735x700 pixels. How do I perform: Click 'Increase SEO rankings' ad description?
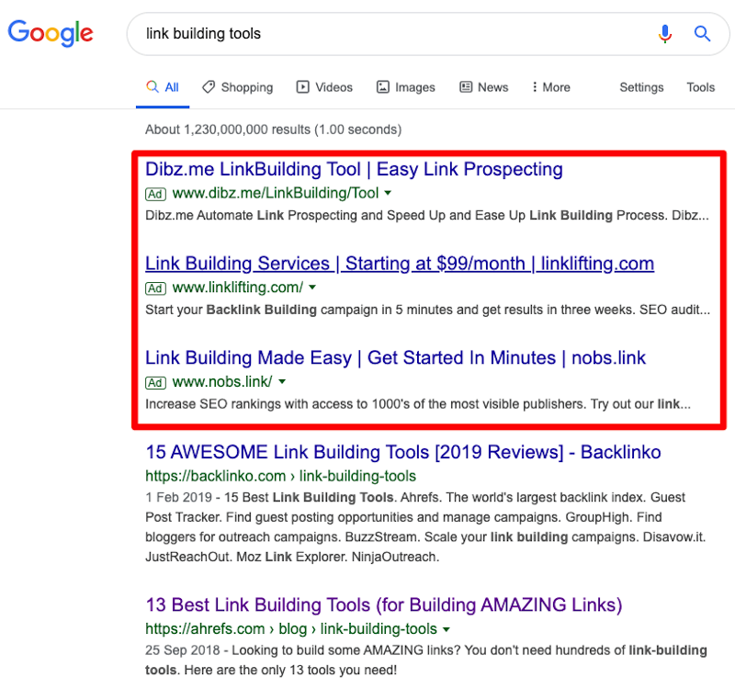pos(418,404)
